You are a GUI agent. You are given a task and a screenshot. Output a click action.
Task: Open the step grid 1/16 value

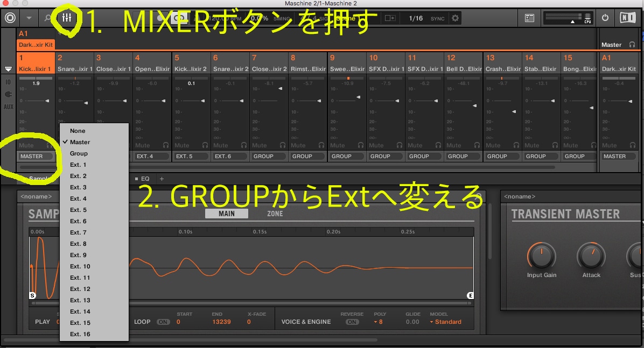(x=416, y=18)
